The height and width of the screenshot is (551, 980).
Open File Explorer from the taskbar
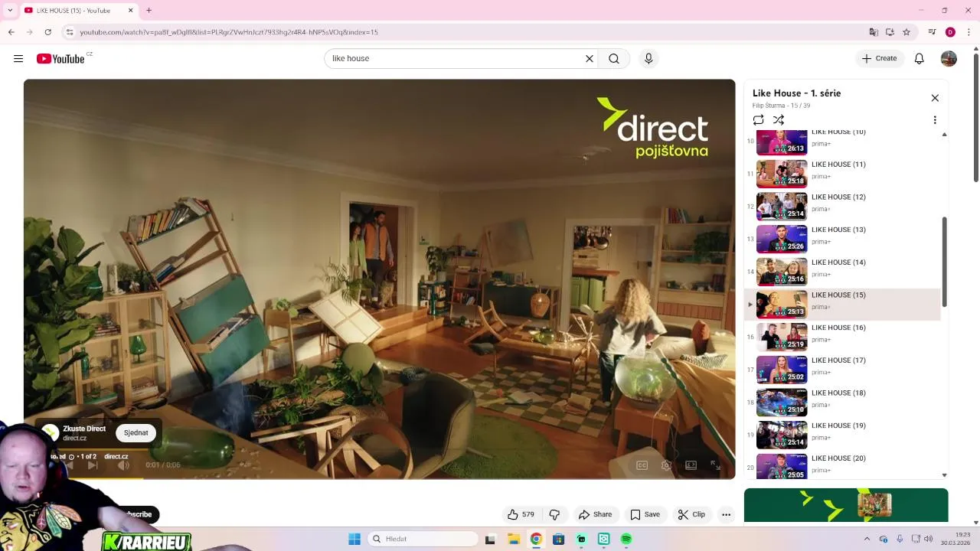pyautogui.click(x=513, y=539)
